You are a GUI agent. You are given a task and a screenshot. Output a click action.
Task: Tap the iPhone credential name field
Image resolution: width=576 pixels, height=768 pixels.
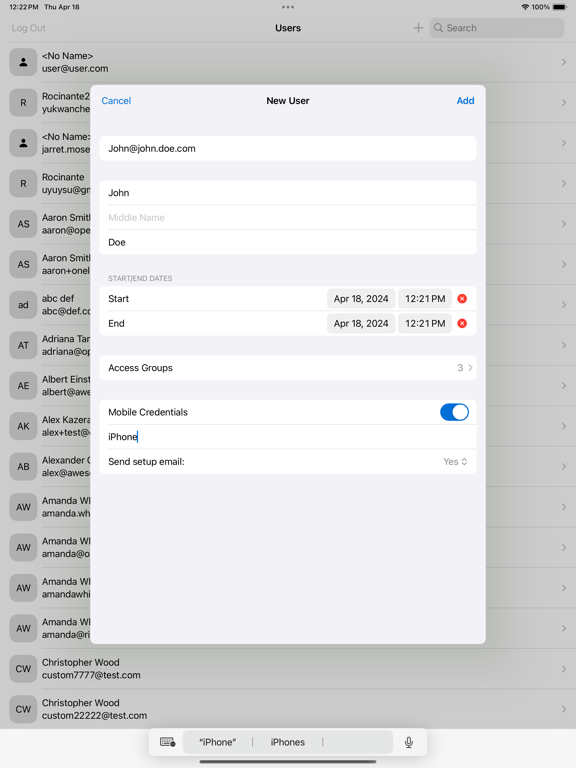point(288,436)
